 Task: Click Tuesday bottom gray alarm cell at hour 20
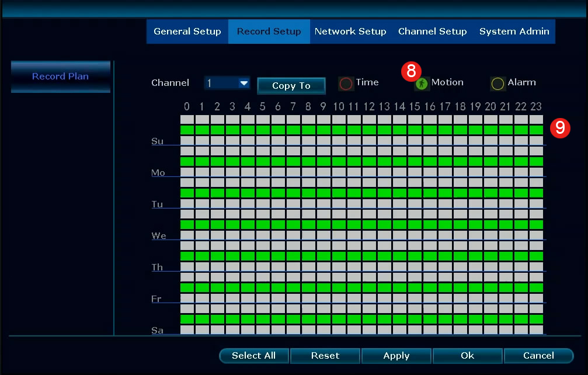[x=490, y=204]
